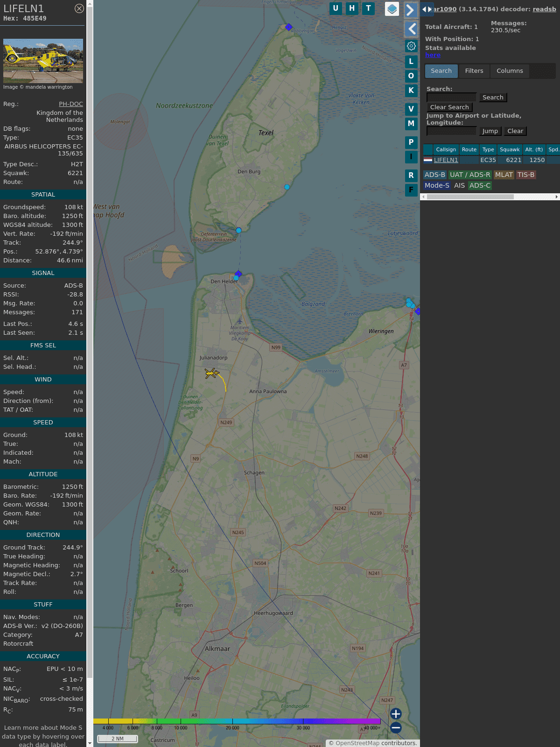Toggle the K map button
This screenshot has height=747, width=560.
(x=411, y=91)
